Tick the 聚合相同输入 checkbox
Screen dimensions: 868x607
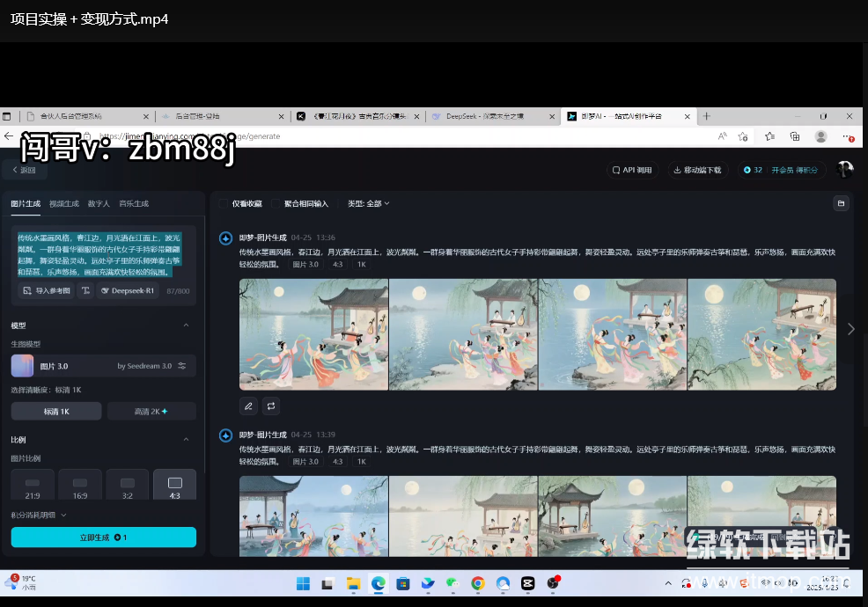click(276, 203)
